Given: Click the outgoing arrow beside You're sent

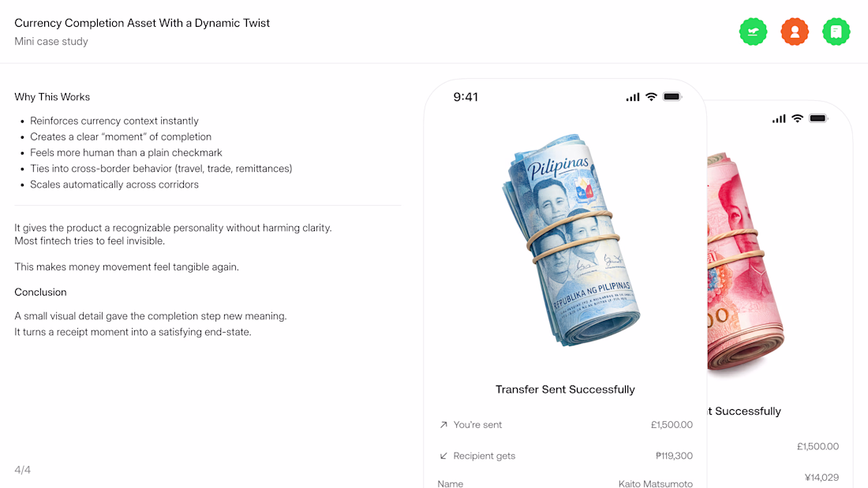Looking at the screenshot, I should (443, 425).
